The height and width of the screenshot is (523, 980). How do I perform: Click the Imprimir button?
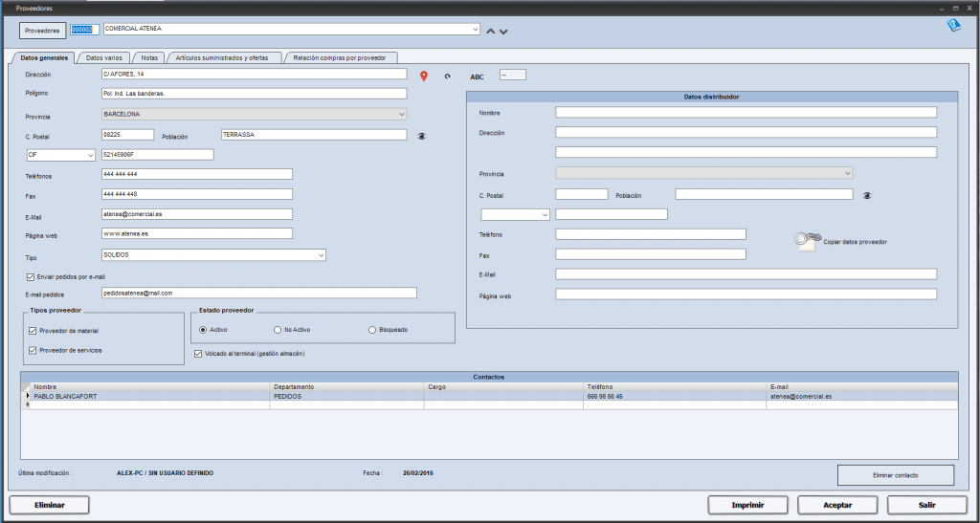pyautogui.click(x=748, y=505)
